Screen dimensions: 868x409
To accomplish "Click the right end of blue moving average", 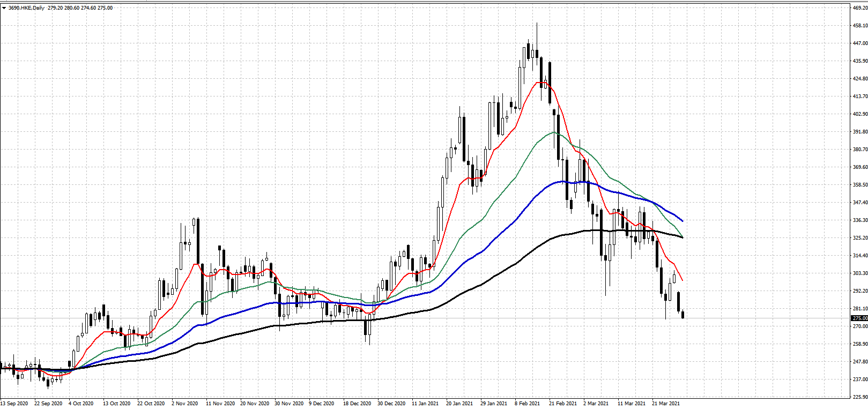I will point(682,221).
